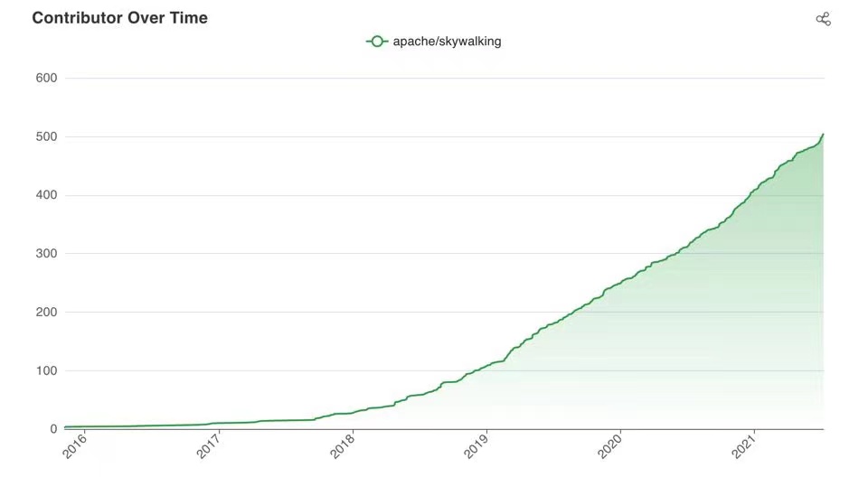The height and width of the screenshot is (477, 868).
Task: Click the 0 label on the y-axis
Action: [x=53, y=428]
